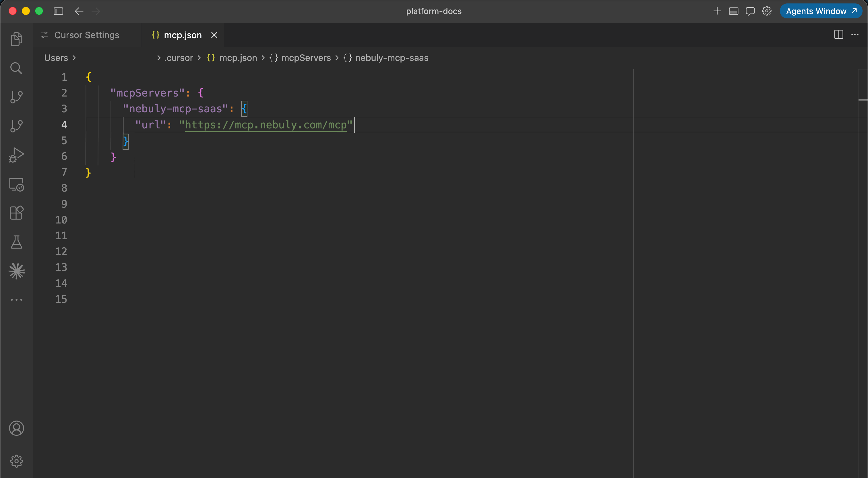This screenshot has width=868, height=478.
Task: Open the Accounts profile icon
Action: [x=16, y=428]
